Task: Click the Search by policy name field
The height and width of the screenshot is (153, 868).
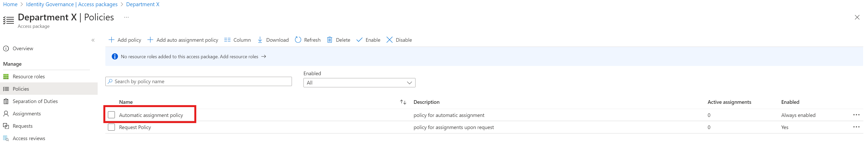Action: tap(199, 81)
